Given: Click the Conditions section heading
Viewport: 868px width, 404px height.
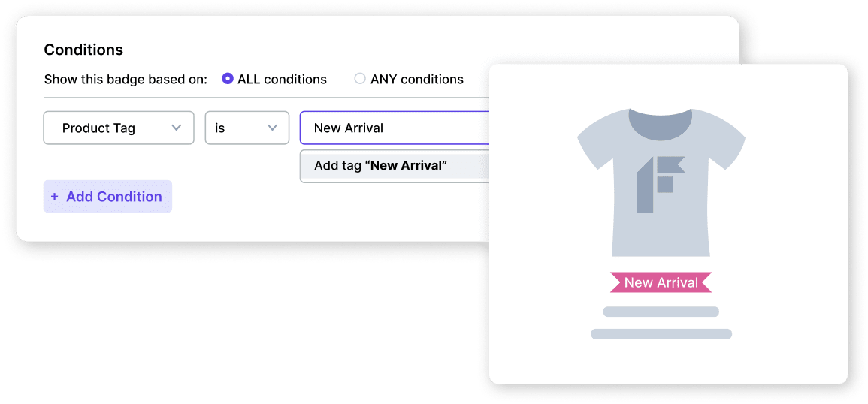Looking at the screenshot, I should (x=83, y=50).
